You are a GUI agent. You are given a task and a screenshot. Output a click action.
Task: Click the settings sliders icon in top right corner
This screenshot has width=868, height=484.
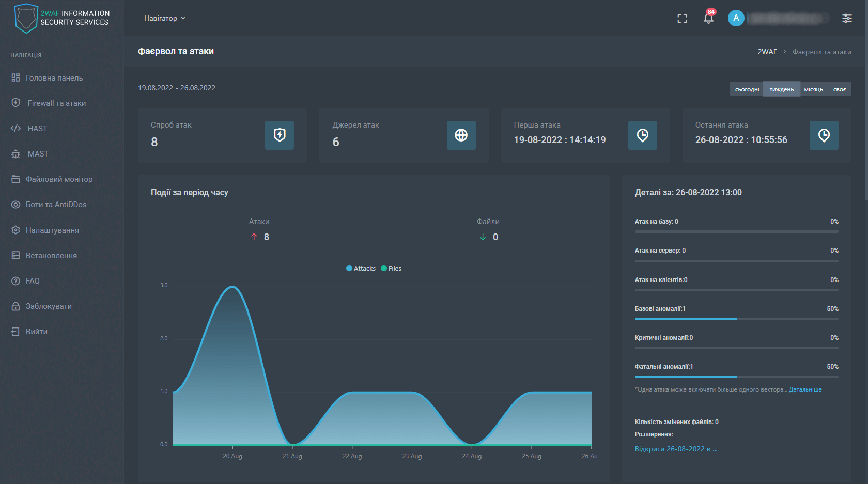[847, 18]
